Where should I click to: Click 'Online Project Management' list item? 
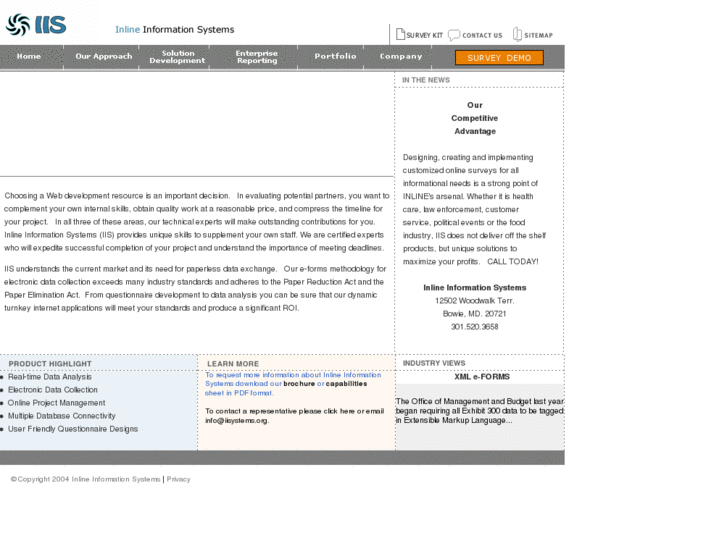(57, 403)
